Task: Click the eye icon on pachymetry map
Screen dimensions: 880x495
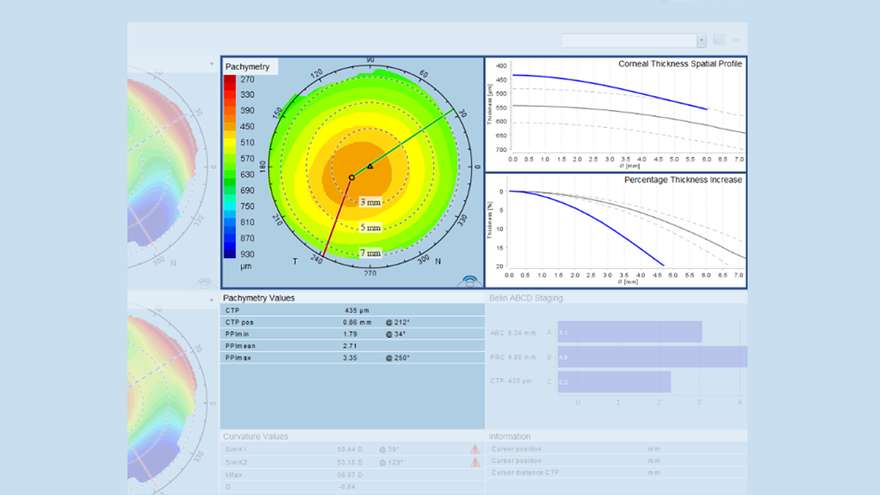Action: [x=469, y=281]
